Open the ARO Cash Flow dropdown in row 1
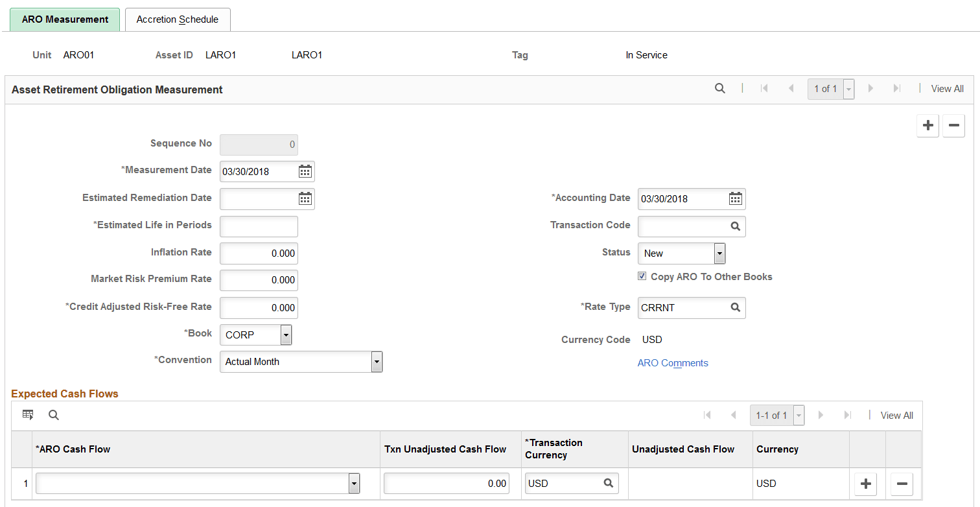This screenshot has height=507, width=980. tap(354, 483)
